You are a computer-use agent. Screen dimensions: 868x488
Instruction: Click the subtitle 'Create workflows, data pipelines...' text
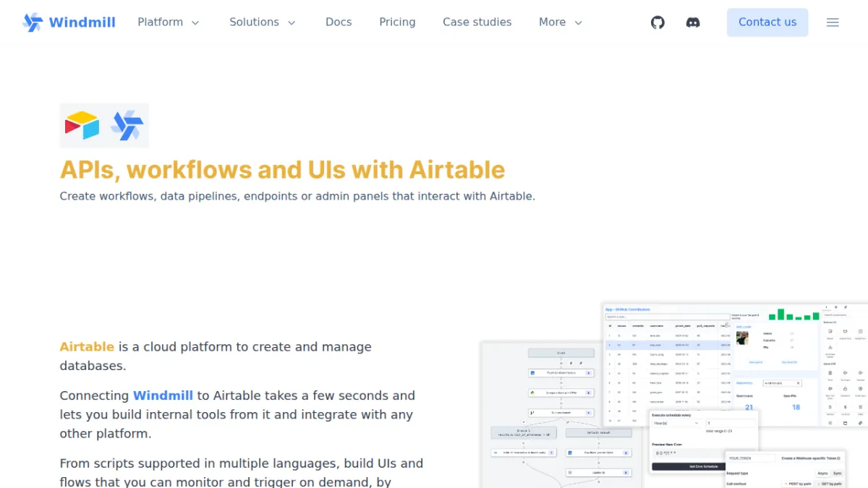[x=297, y=196]
